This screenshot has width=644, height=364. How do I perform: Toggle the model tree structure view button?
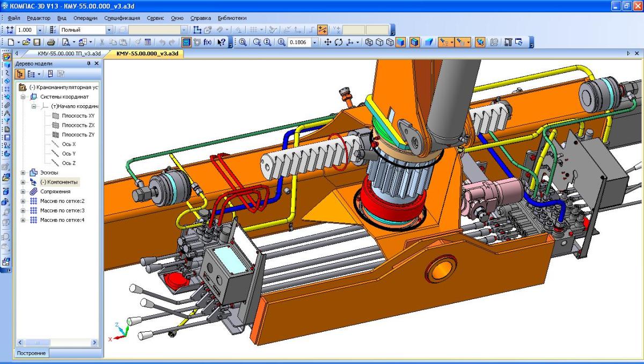point(23,74)
